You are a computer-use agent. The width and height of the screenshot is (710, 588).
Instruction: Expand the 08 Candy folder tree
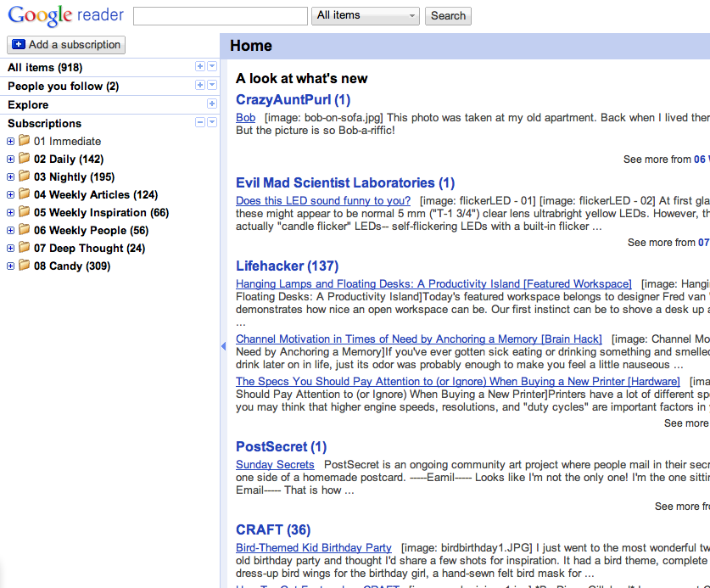[x=10, y=266]
